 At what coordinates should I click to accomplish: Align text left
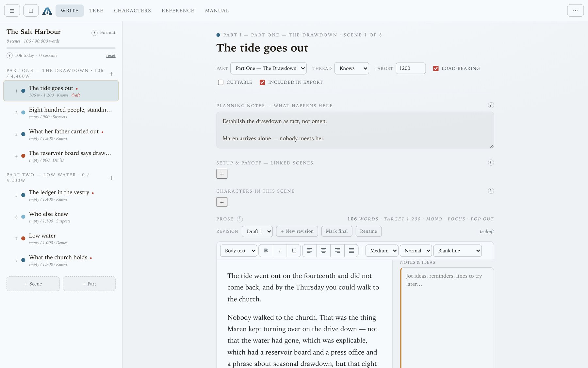(310, 251)
